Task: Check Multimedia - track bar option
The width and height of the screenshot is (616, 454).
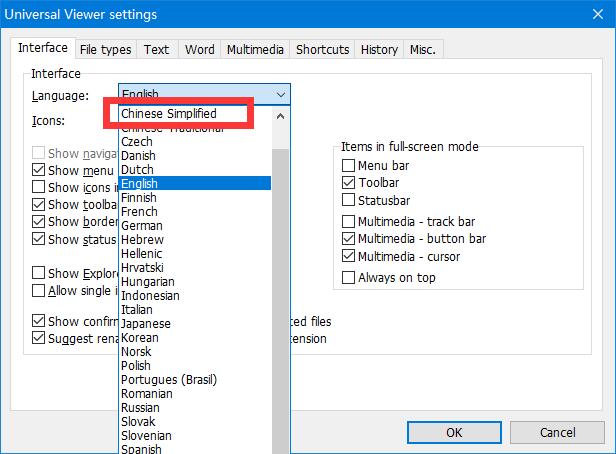Action: [348, 222]
